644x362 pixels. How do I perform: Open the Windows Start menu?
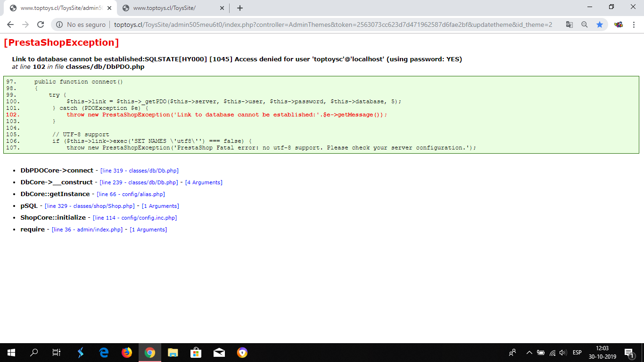pyautogui.click(x=11, y=353)
